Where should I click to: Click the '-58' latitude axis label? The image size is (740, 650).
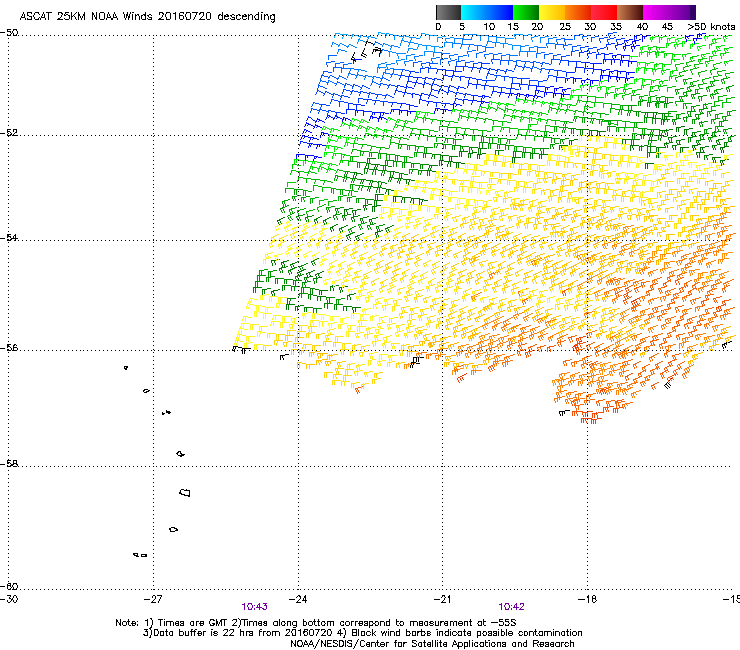coord(9,464)
